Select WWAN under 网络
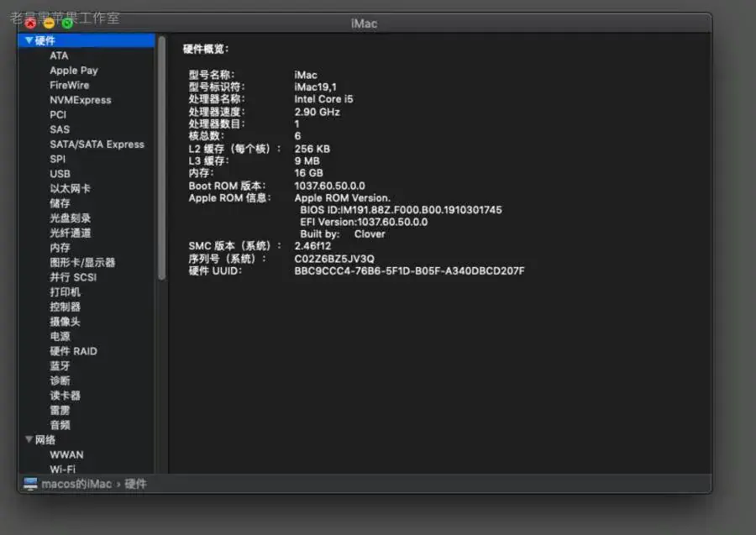Viewport: 756px width, 535px height. 66,454
